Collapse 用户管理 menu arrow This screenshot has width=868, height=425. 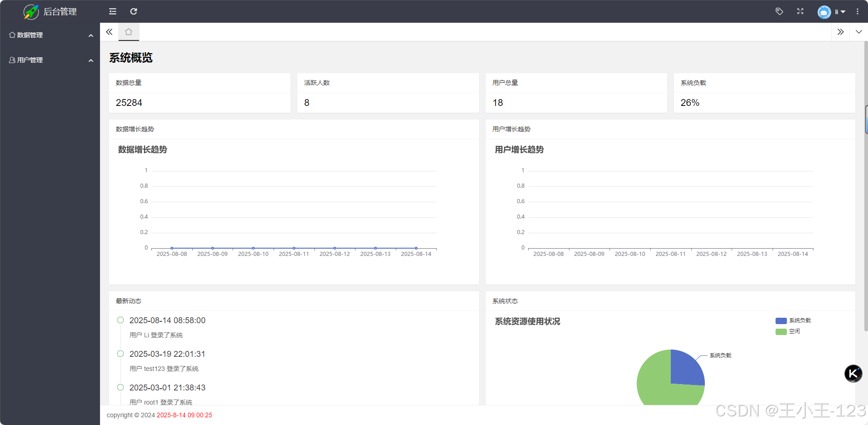pyautogui.click(x=91, y=60)
